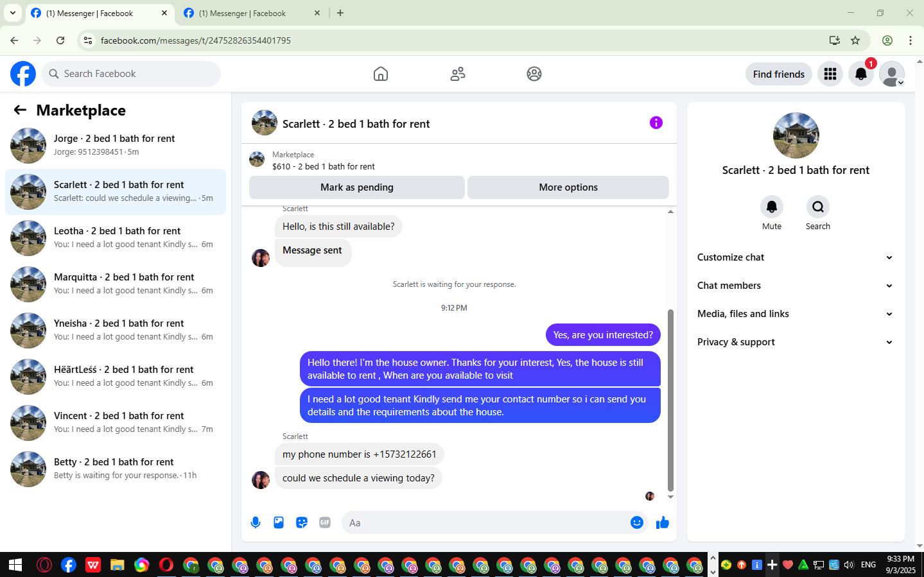The height and width of the screenshot is (577, 924).
Task: Open Marquitta's conversation
Action: [116, 284]
